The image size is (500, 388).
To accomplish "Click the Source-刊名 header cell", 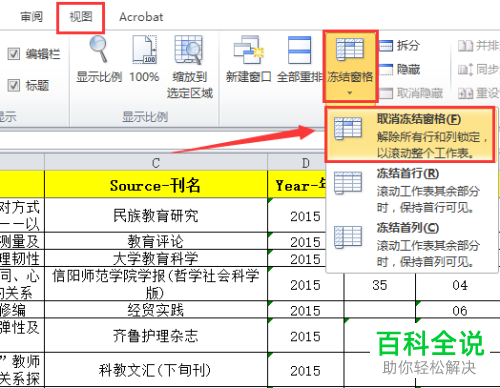I will [156, 185].
